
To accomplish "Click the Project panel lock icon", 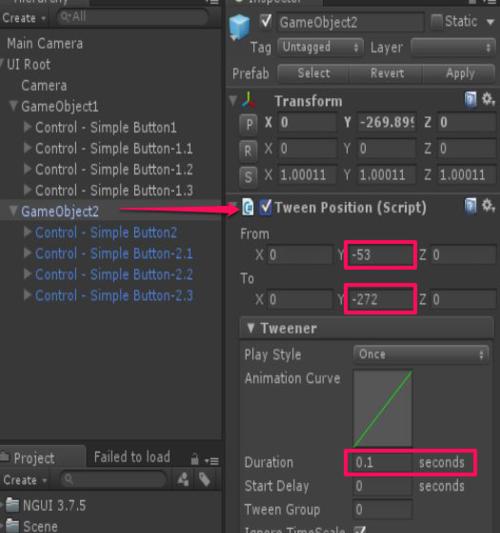I will (x=195, y=459).
